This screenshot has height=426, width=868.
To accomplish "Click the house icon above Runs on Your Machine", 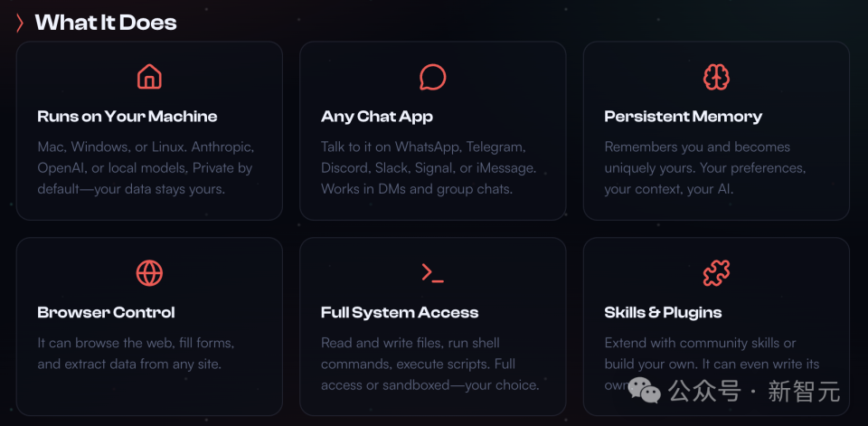I will (149, 77).
